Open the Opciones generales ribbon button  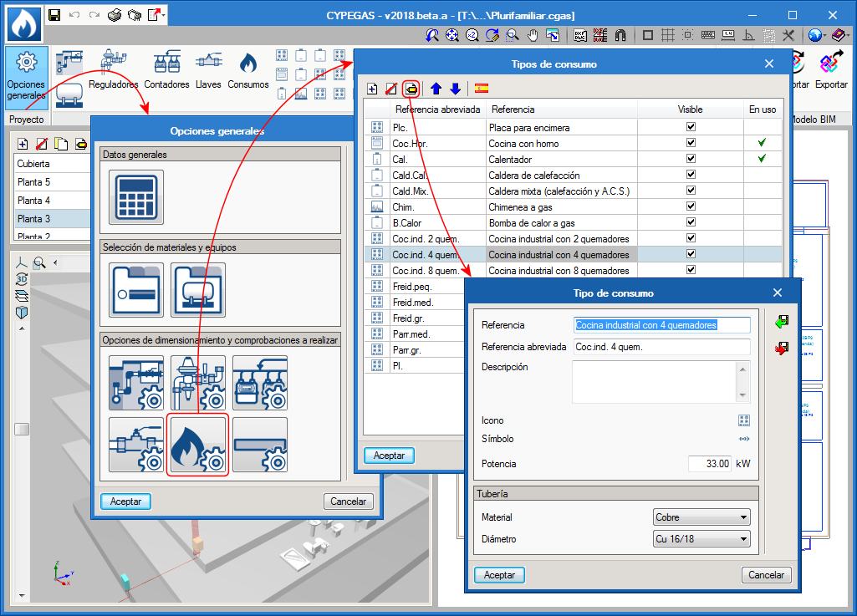coord(26,78)
